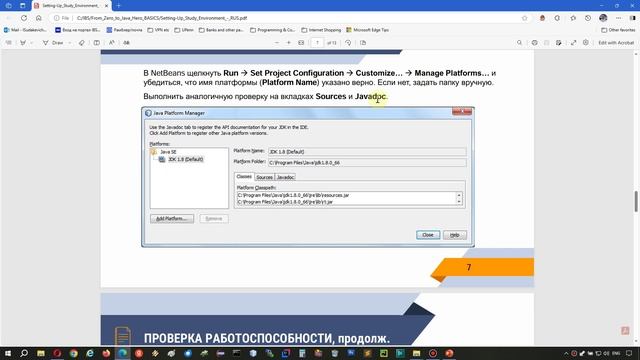Open Find in PDF search icon
The width and height of the screenshot is (640, 360).
519,42
